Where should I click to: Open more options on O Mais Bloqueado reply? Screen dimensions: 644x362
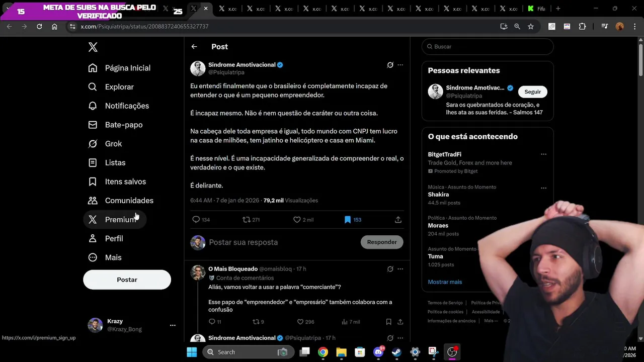(400, 269)
